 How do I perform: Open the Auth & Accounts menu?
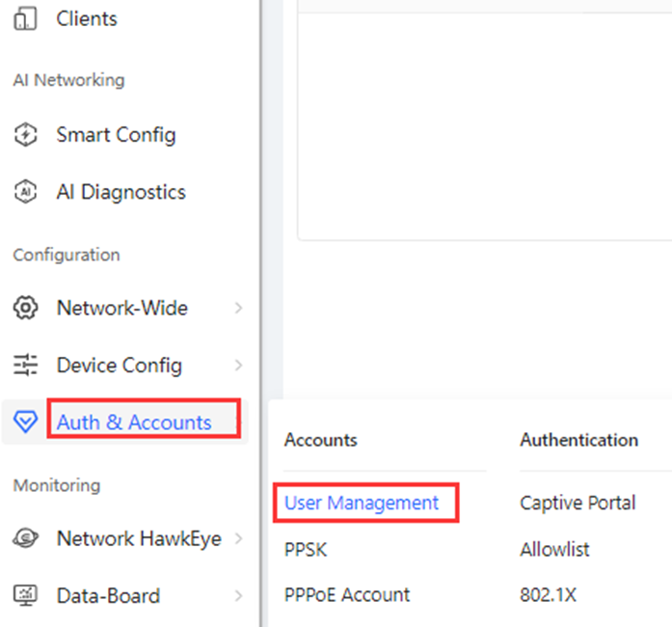click(134, 423)
